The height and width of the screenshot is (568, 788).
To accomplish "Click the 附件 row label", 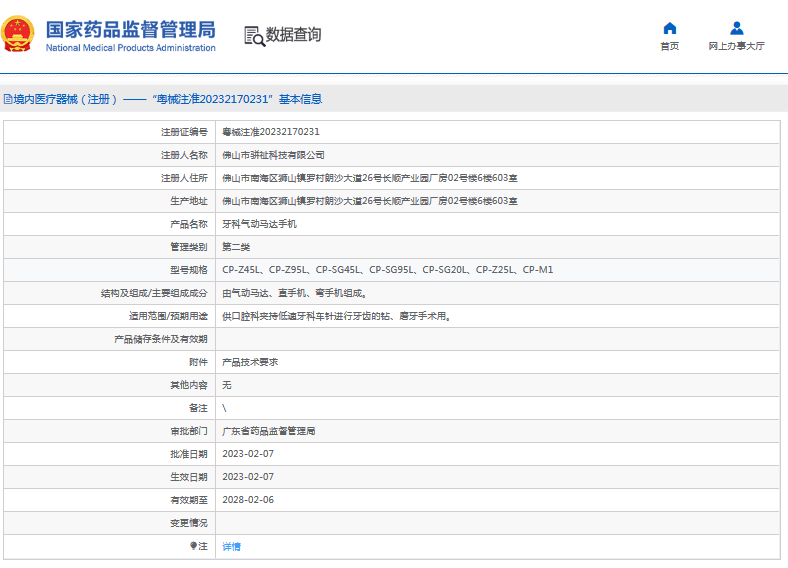I will pos(198,362).
